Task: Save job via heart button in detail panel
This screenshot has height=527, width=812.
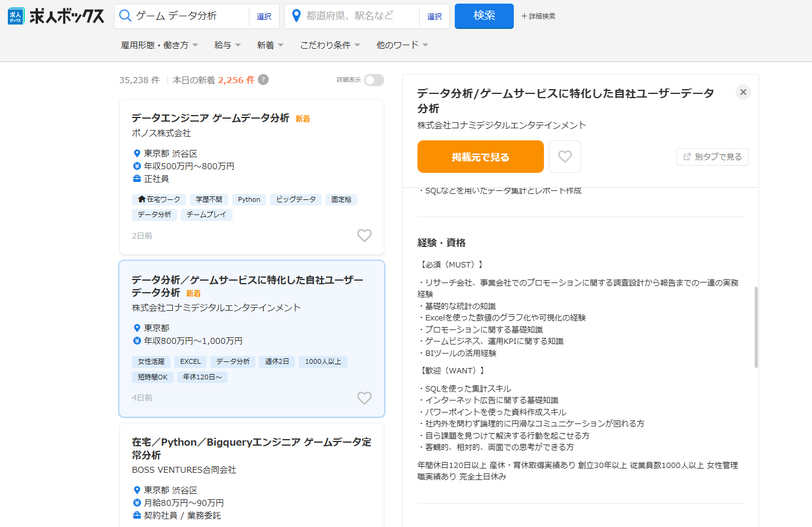Action: pos(564,157)
